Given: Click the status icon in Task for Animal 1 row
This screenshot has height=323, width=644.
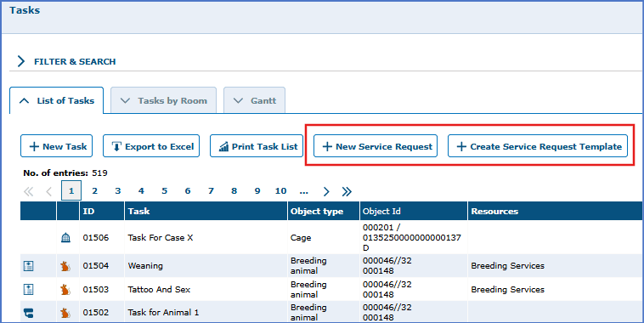Looking at the screenshot, I should tap(28, 313).
